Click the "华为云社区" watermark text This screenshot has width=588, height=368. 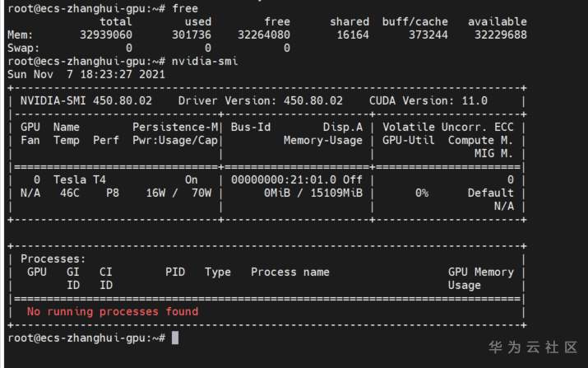(x=532, y=348)
